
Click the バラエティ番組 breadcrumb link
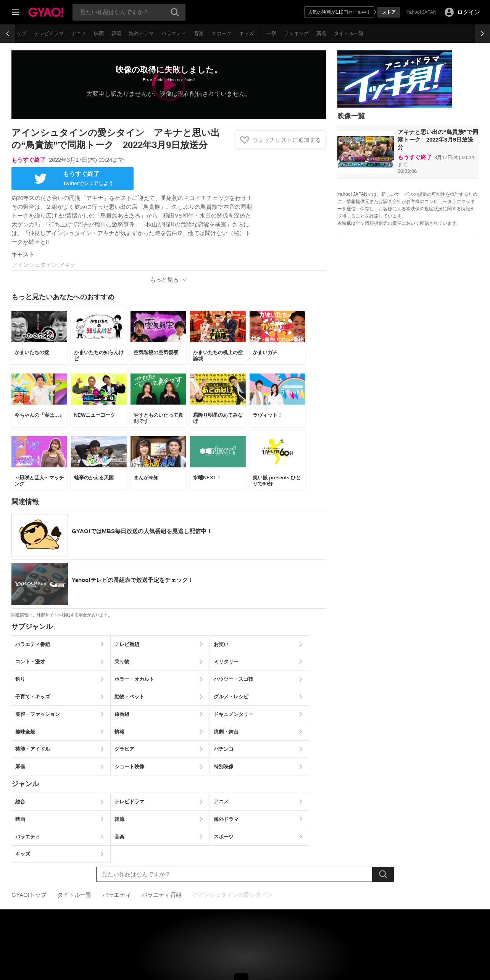coord(161,895)
